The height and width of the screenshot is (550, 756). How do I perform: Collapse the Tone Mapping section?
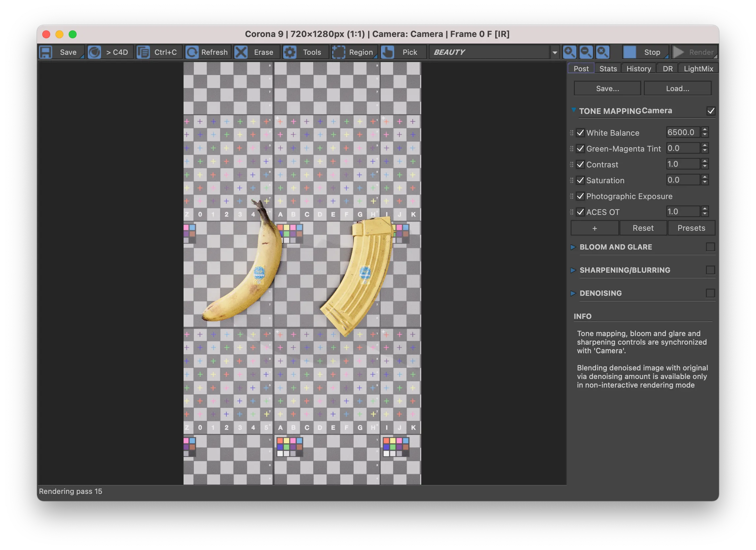pyautogui.click(x=573, y=110)
